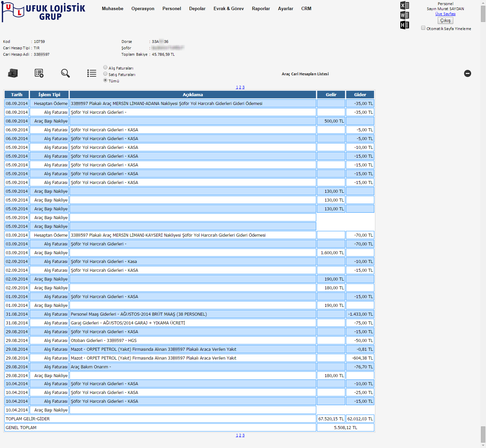The image size is (486, 448).
Task: Go to page 3 link below the table
Action: point(243,435)
